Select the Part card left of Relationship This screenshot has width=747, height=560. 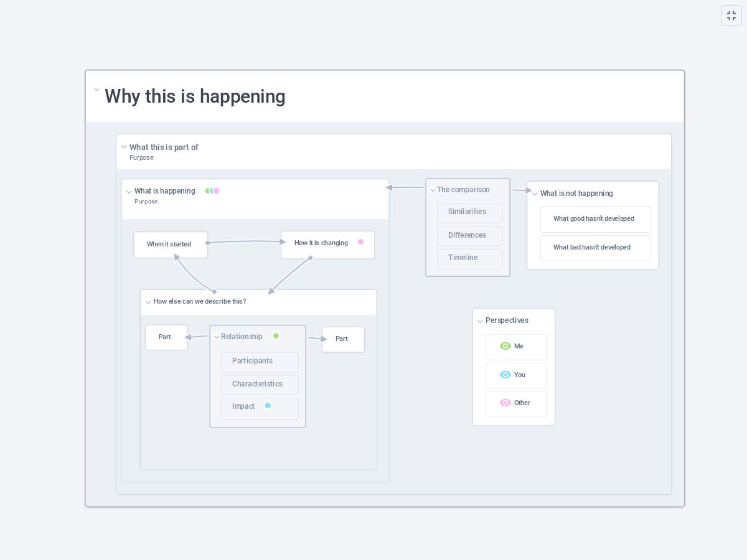tap(166, 337)
